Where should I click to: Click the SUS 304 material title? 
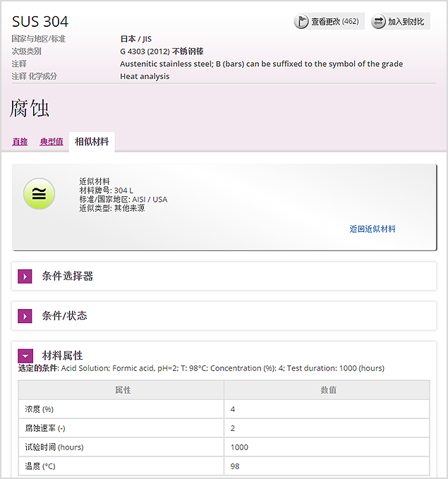40,21
